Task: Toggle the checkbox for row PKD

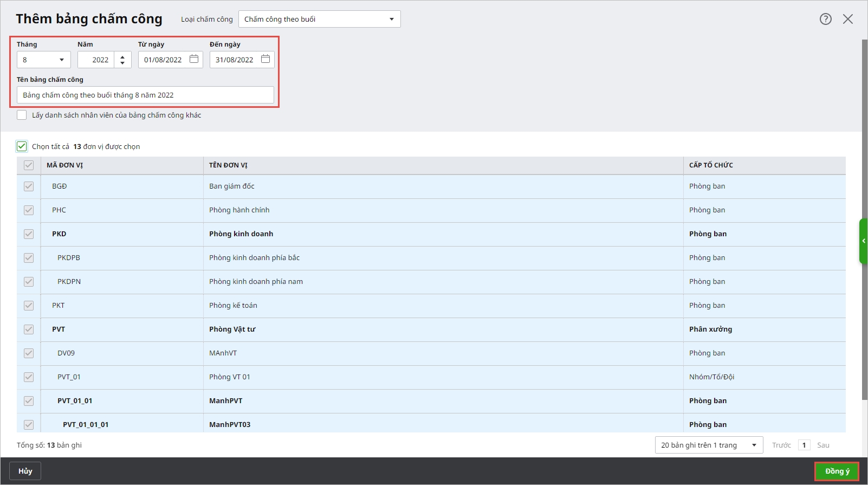Action: pos(29,234)
